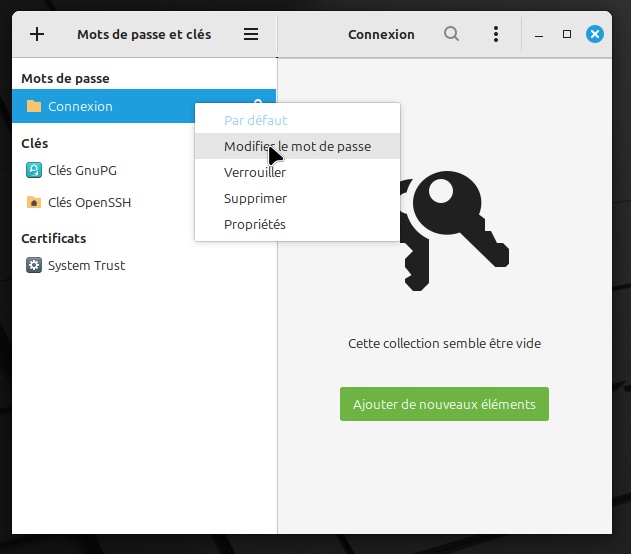Click Supprimer in the context menu
631x554 pixels.
point(255,198)
